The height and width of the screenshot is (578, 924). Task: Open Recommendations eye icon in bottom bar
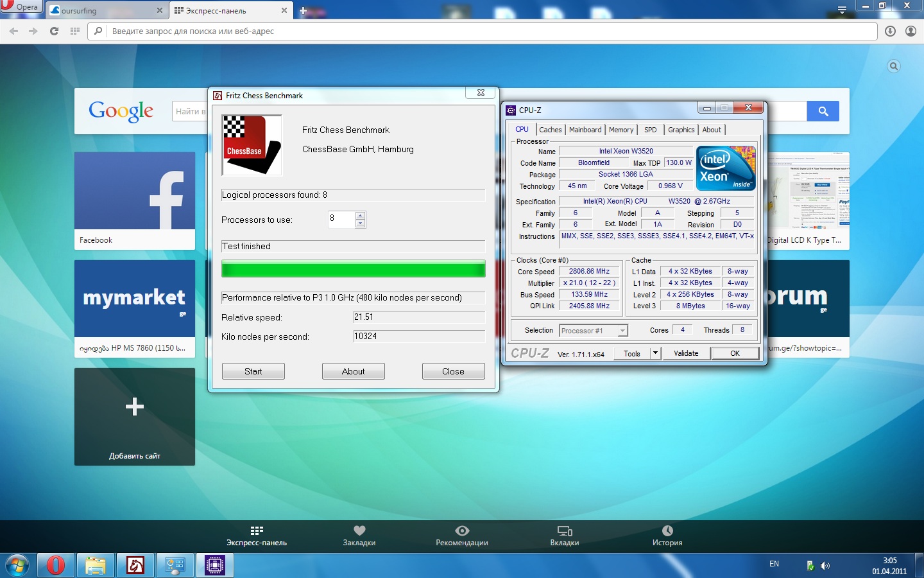coord(462,530)
